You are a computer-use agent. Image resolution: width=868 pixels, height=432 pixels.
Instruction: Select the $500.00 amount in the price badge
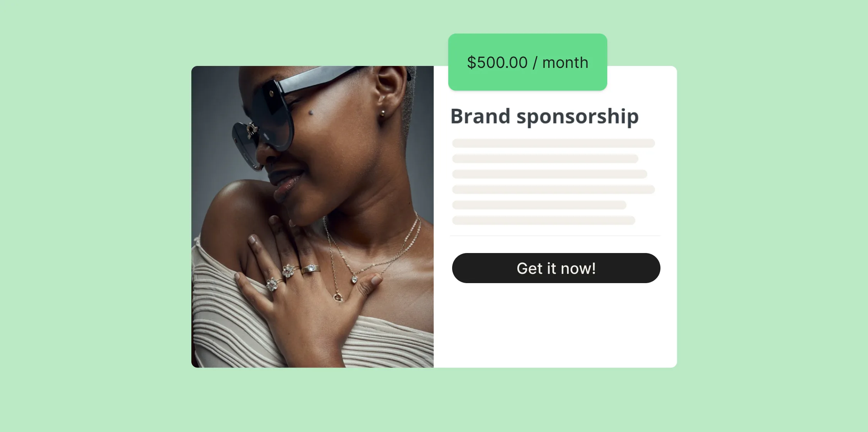tap(497, 62)
